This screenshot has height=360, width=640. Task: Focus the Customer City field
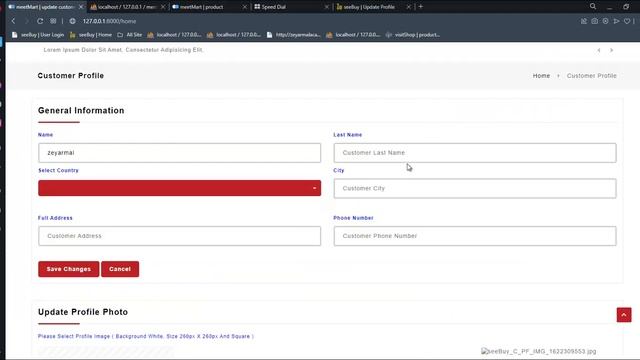point(475,188)
